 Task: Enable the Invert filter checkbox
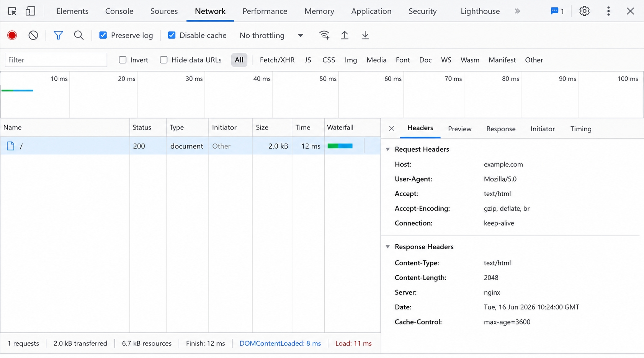123,60
